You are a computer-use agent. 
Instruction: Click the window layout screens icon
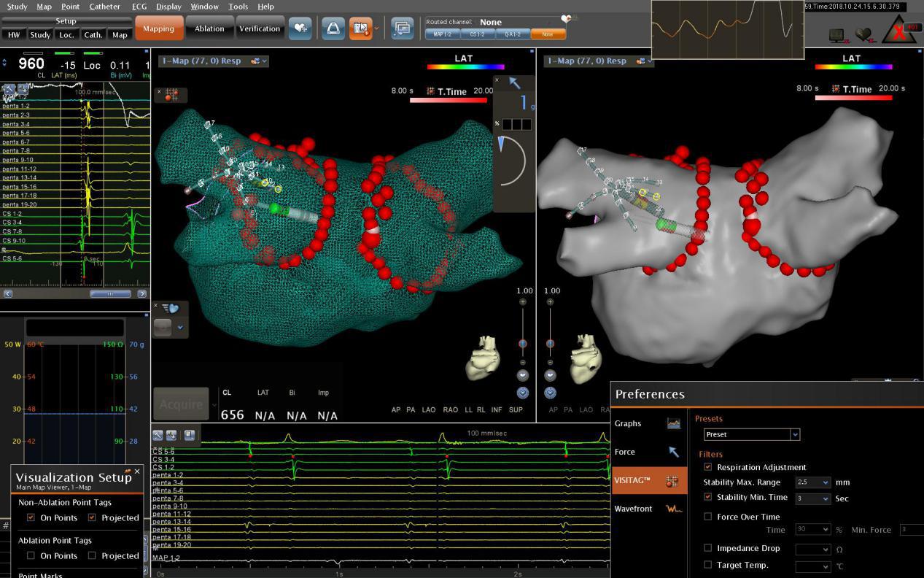pos(402,28)
